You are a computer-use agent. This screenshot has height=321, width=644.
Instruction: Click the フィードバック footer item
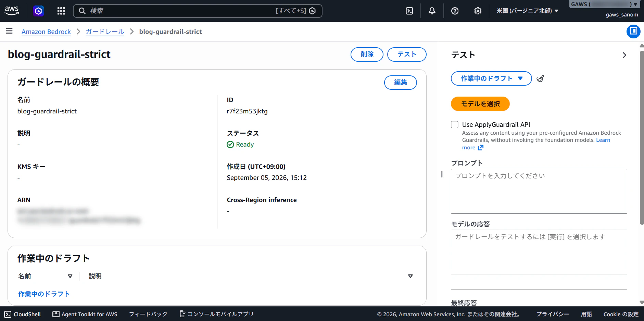148,314
